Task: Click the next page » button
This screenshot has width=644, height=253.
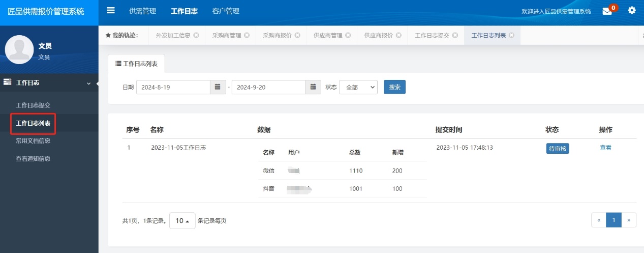Action: point(629,220)
